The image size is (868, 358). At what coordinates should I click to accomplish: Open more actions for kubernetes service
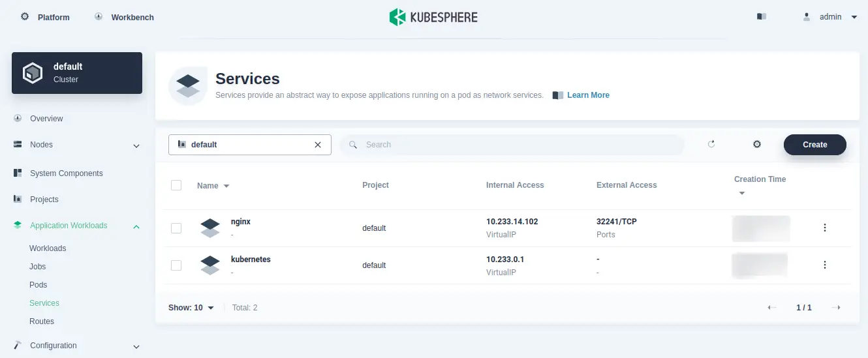tap(825, 265)
